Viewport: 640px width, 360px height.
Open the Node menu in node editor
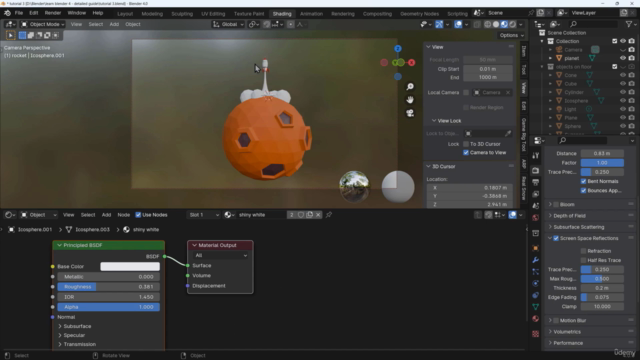(x=124, y=215)
